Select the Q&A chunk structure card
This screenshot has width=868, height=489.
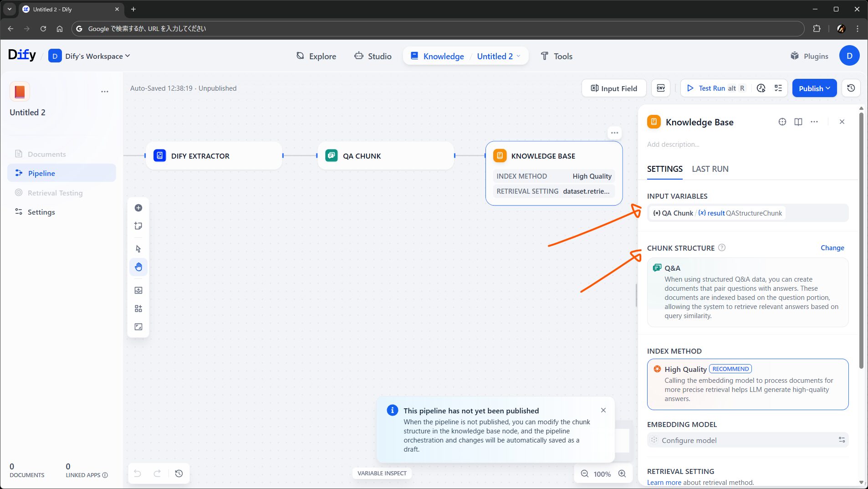click(747, 292)
